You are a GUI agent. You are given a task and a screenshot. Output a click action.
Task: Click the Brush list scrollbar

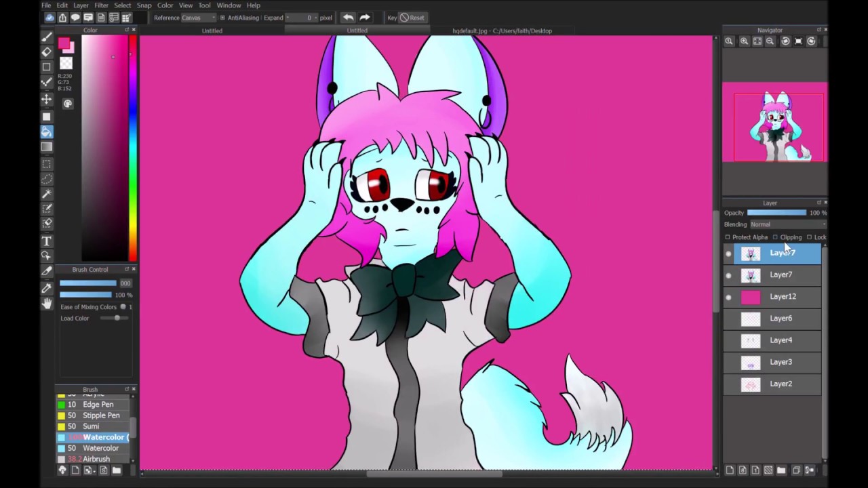(x=133, y=427)
